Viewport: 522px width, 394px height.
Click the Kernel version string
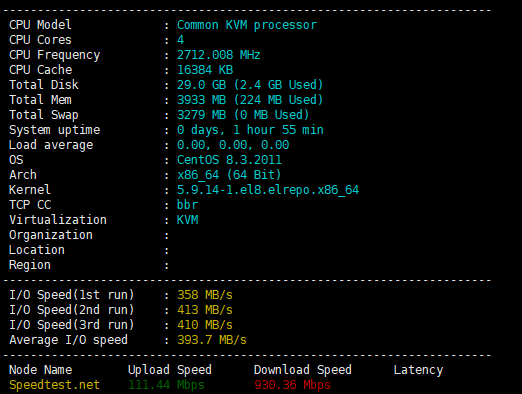point(268,190)
